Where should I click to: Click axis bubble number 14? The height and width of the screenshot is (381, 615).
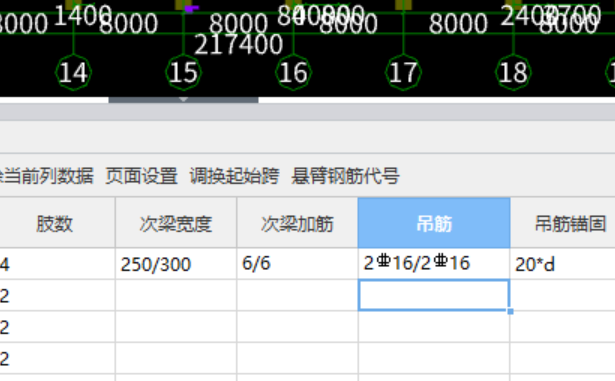pos(73,73)
